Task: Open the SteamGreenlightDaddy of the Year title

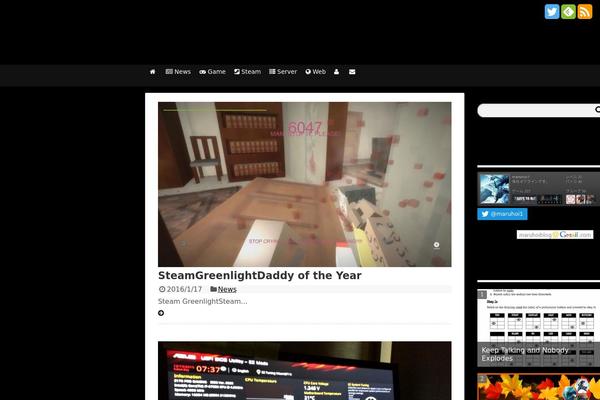Action: click(260, 275)
